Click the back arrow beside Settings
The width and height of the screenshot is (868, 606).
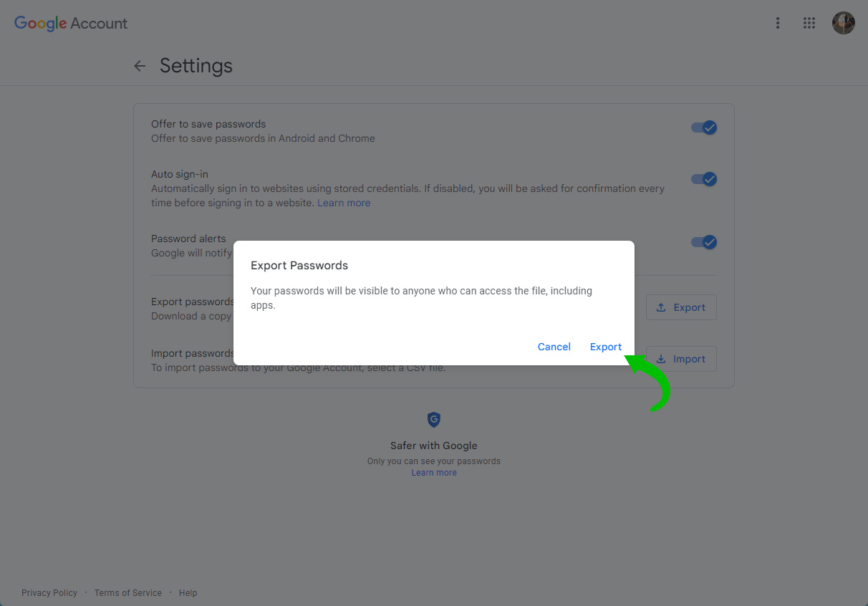click(140, 66)
